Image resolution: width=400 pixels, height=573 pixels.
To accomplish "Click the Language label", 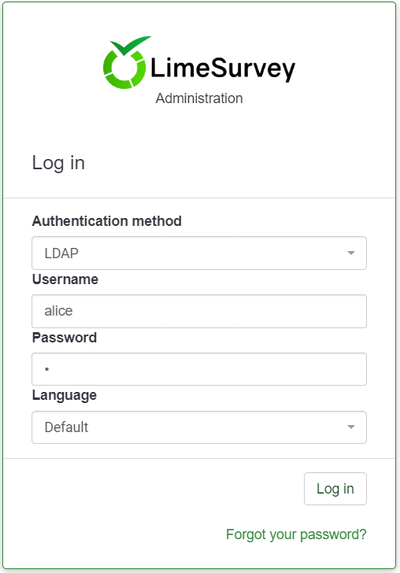I will (64, 395).
